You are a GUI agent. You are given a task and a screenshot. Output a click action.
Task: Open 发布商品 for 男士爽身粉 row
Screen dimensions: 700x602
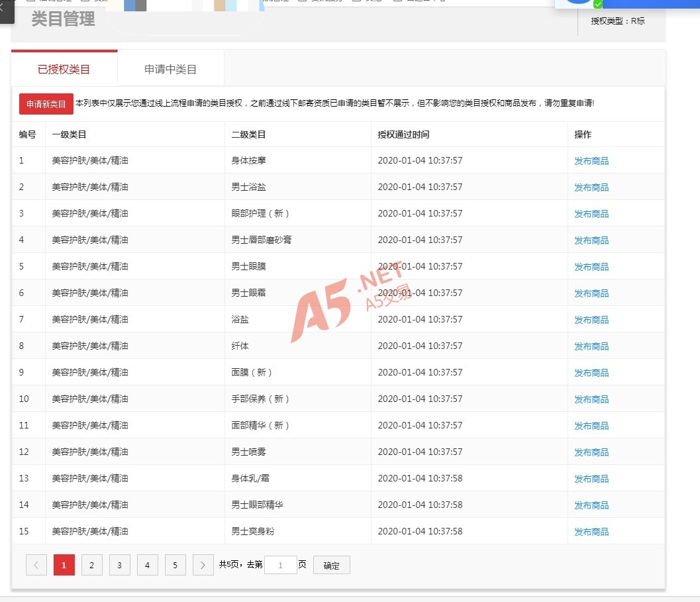click(591, 532)
